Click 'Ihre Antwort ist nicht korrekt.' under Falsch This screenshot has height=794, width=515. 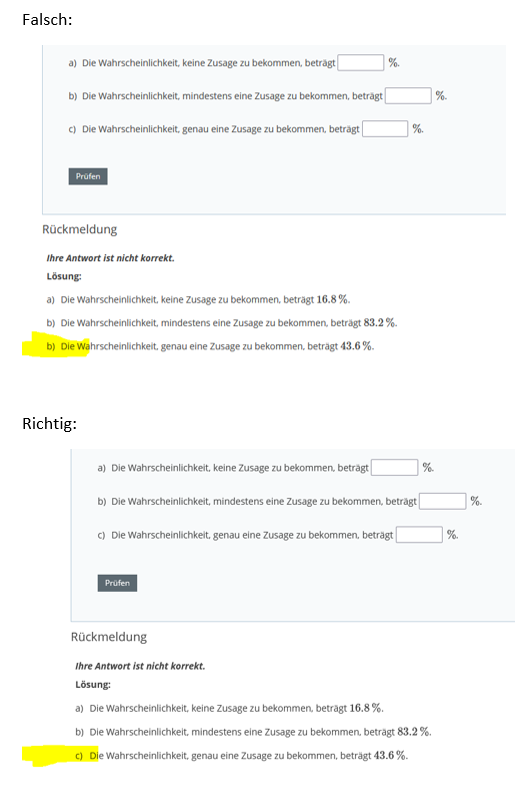[110, 258]
